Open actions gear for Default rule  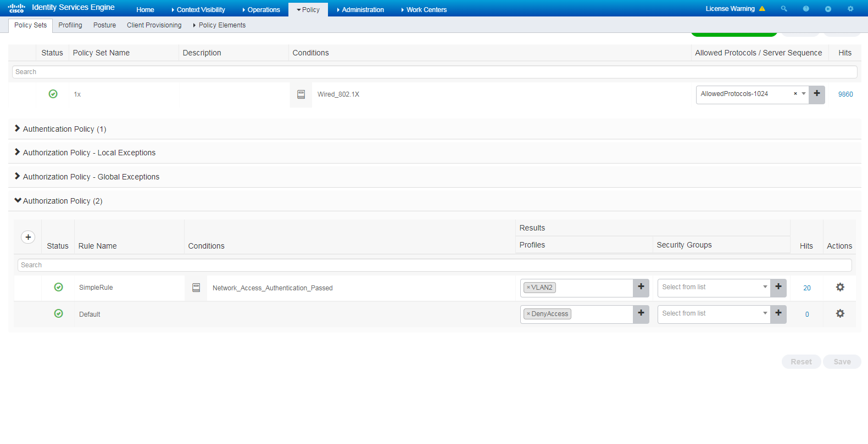point(840,313)
